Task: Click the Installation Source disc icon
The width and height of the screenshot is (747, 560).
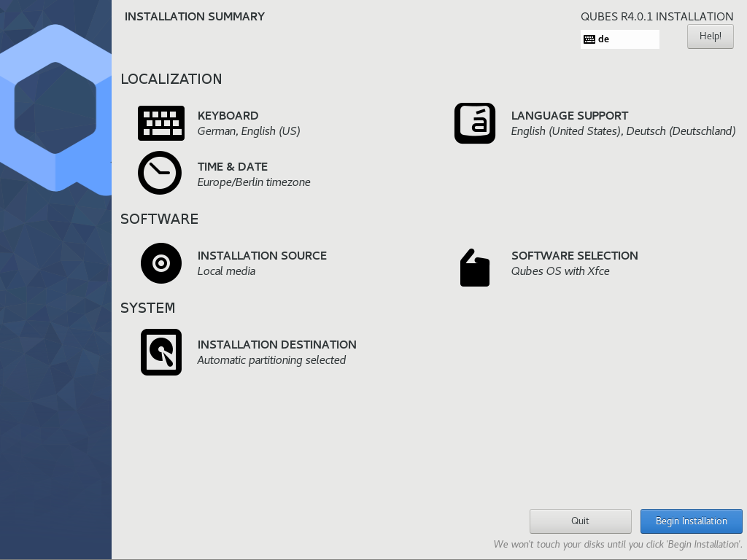Action: point(161,263)
